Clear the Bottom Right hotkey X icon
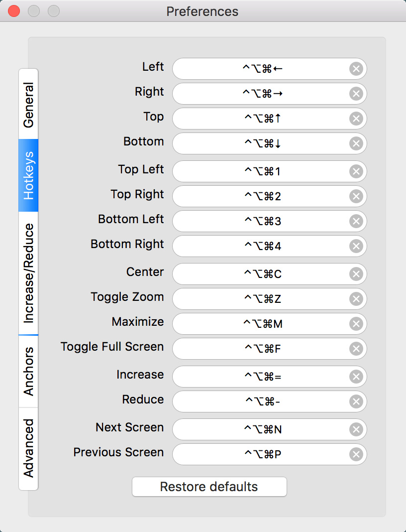Viewport: 406px width, 532px height. pos(356,246)
